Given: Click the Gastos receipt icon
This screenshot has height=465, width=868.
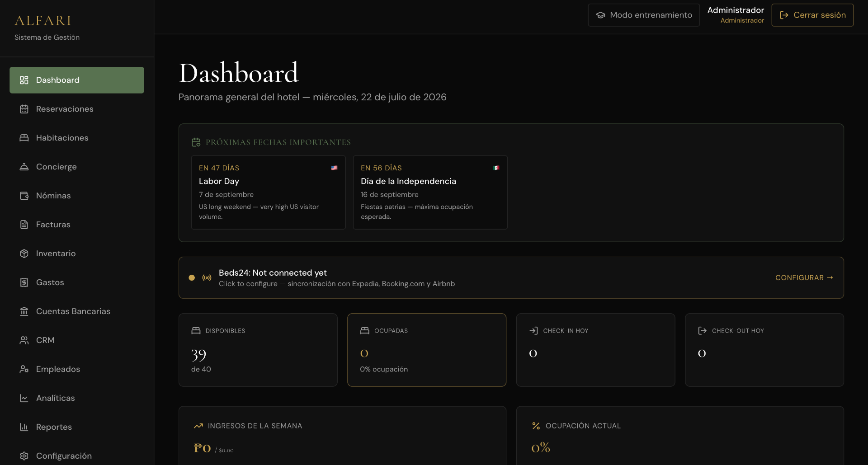Looking at the screenshot, I should (24, 282).
